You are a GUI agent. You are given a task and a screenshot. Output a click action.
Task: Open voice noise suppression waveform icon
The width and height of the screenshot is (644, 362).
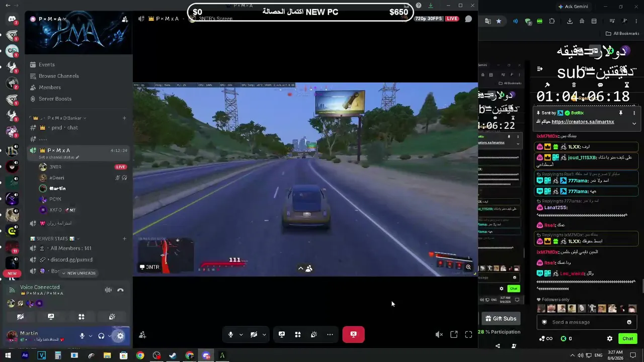[x=108, y=290]
